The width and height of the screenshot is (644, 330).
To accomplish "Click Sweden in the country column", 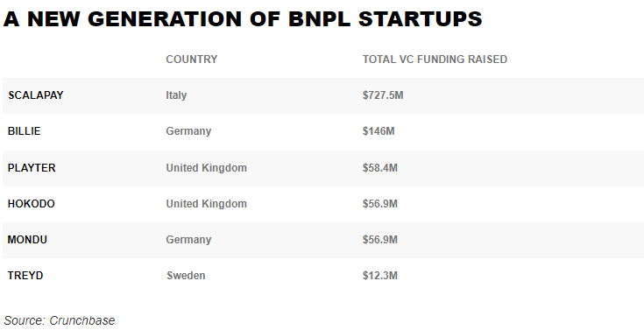I will tap(186, 276).
